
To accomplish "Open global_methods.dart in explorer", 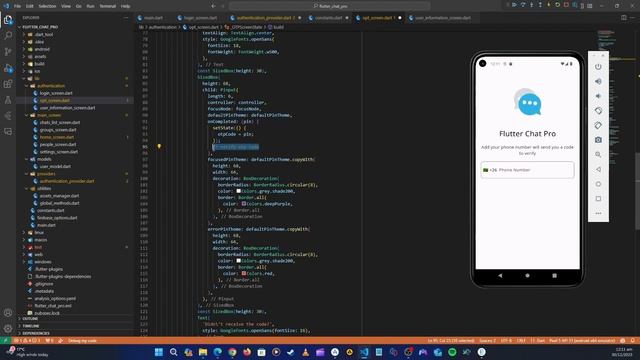I will 59,203.
